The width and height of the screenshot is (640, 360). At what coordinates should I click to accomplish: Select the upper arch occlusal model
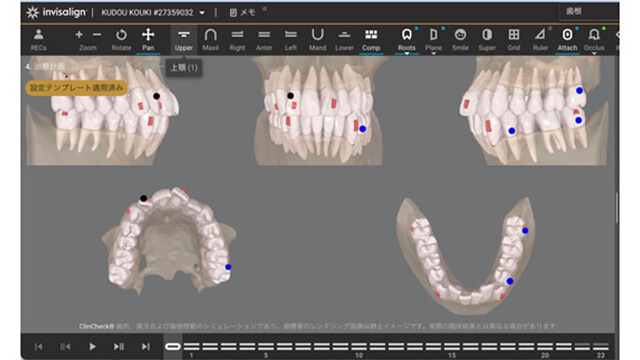point(168,241)
